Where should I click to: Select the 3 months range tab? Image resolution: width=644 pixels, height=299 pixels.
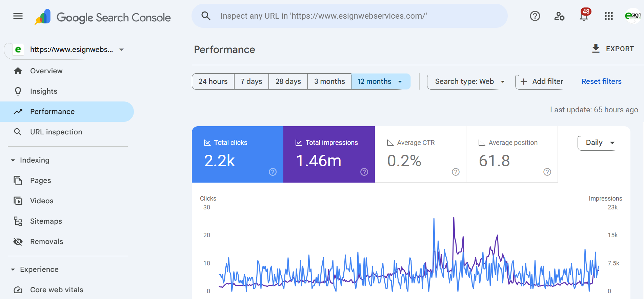[x=329, y=81]
